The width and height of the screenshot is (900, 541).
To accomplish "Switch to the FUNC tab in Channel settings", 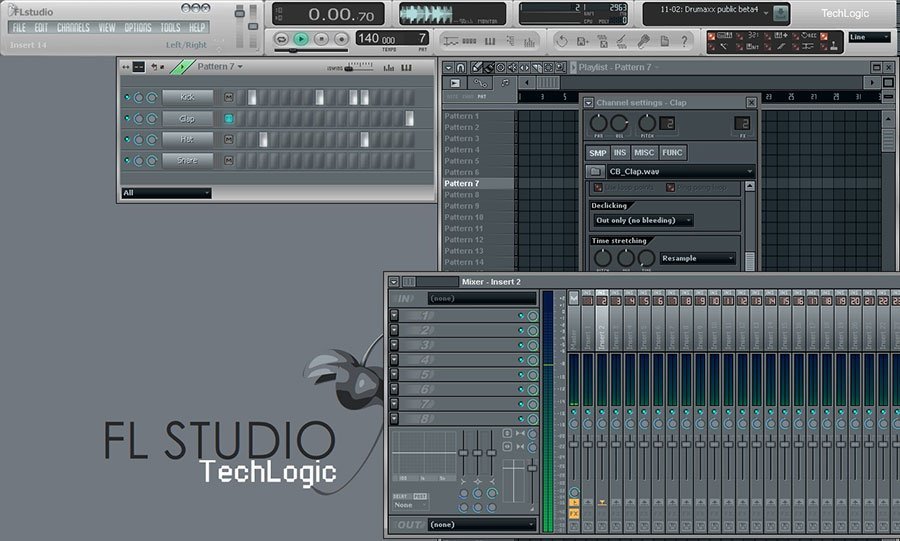I will click(x=672, y=153).
